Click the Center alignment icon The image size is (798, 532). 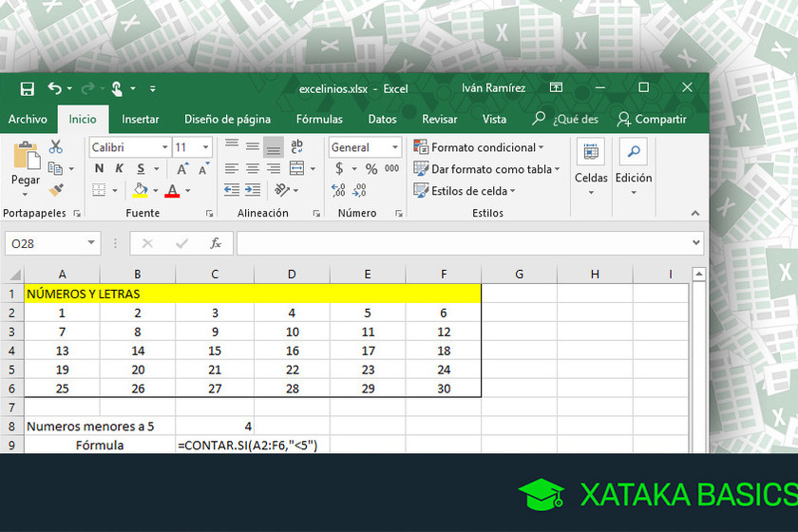click(253, 168)
